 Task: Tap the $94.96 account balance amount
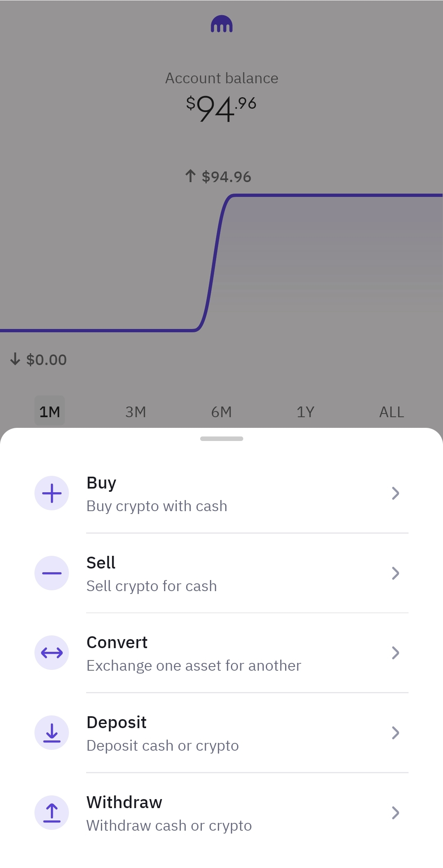[x=221, y=108]
